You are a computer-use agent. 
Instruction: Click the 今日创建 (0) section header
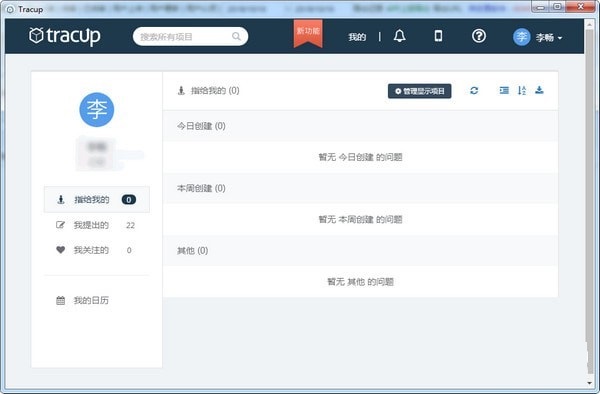coord(360,126)
